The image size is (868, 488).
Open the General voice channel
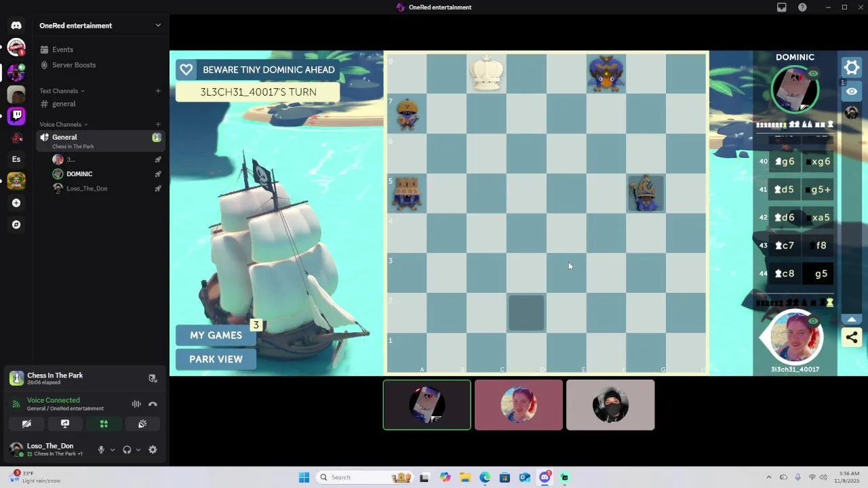click(100, 141)
